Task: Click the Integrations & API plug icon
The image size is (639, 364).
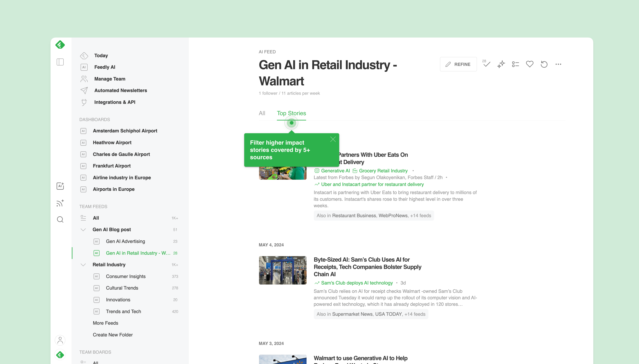Action: coord(84,102)
